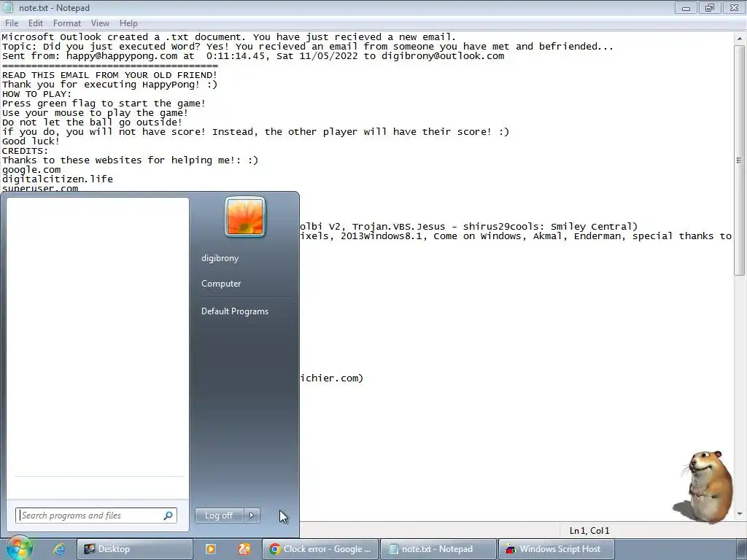Click the 'Trojan.VBS.Jesus' text in the note
747x560 pixels.
pos(399,227)
